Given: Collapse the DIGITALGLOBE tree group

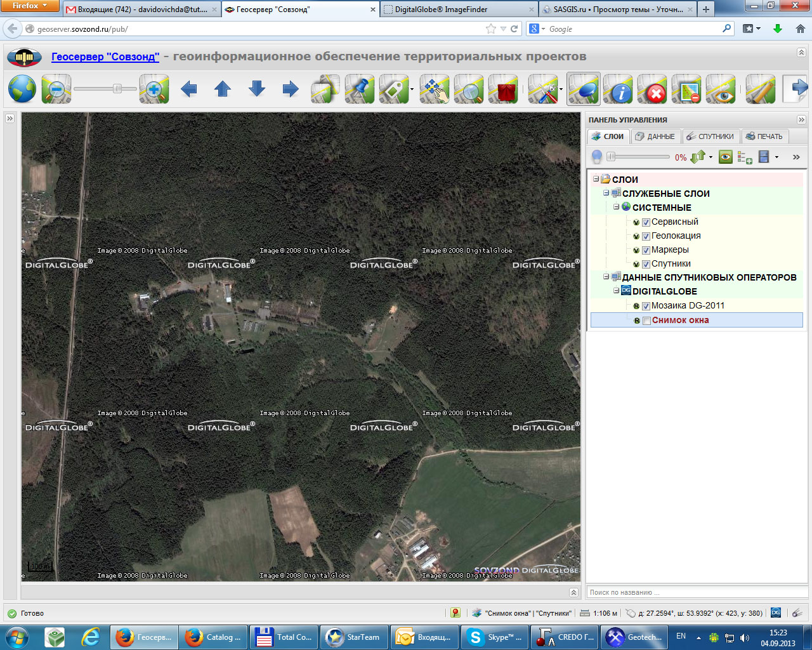Looking at the screenshot, I should coord(616,291).
